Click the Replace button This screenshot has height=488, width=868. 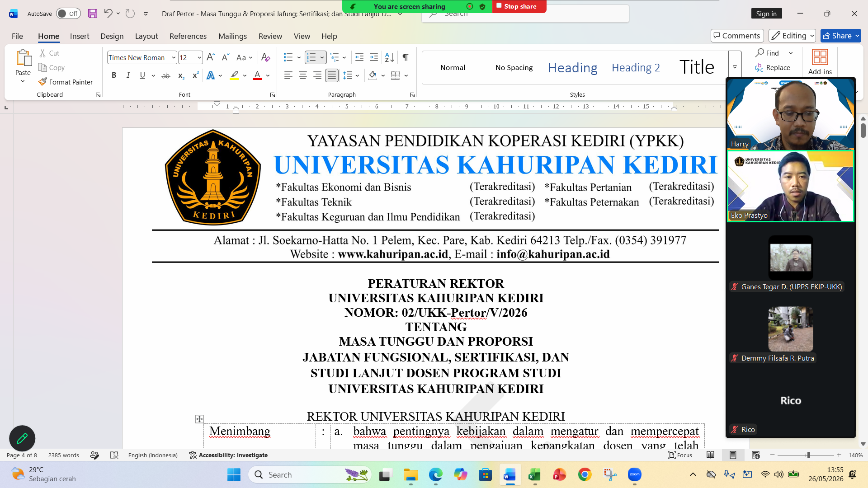click(773, 68)
